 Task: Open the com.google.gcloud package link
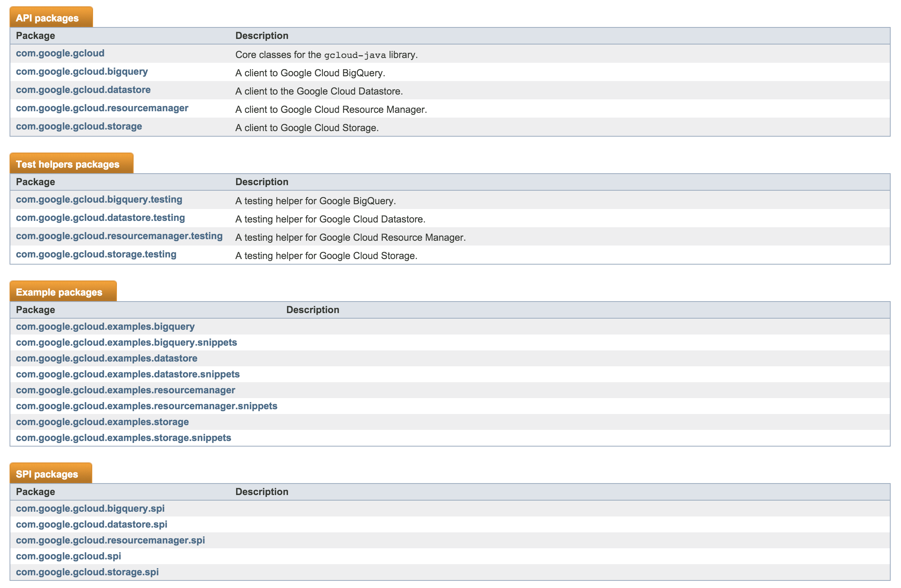tap(60, 53)
